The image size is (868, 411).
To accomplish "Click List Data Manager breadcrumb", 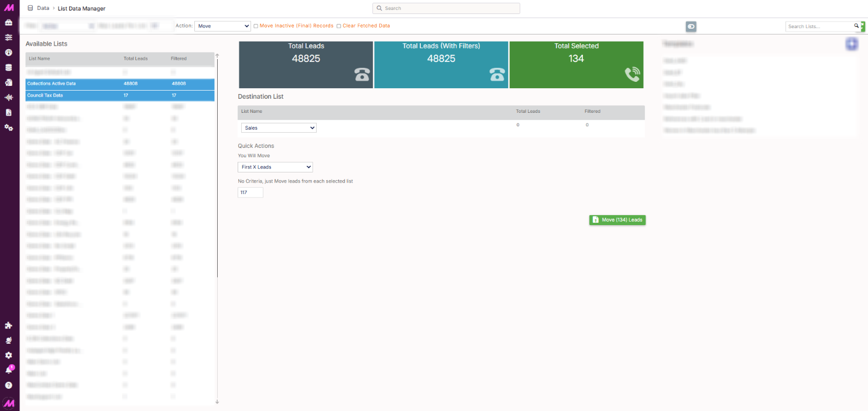I will click(x=82, y=8).
